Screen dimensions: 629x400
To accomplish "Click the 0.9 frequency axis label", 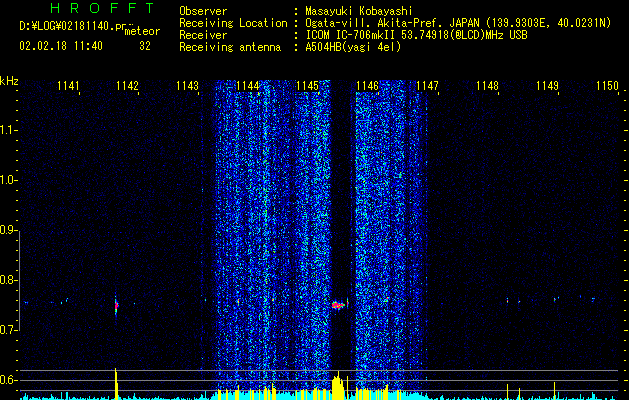I will click(8, 230).
